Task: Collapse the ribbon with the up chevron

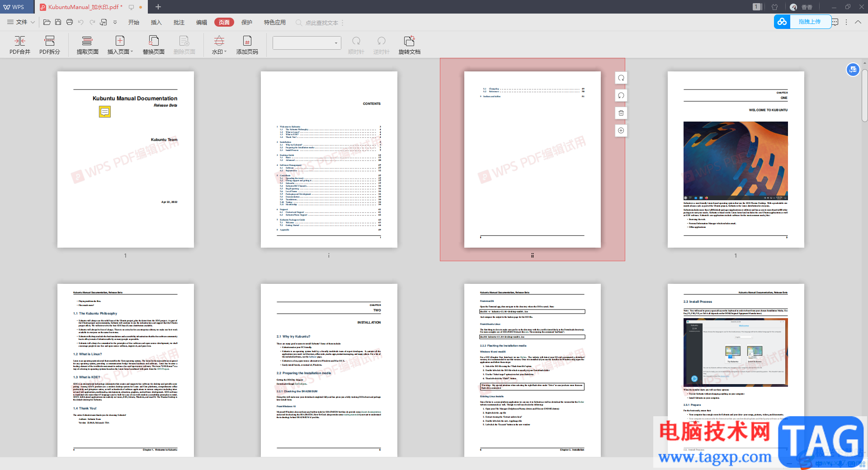Action: tap(858, 22)
